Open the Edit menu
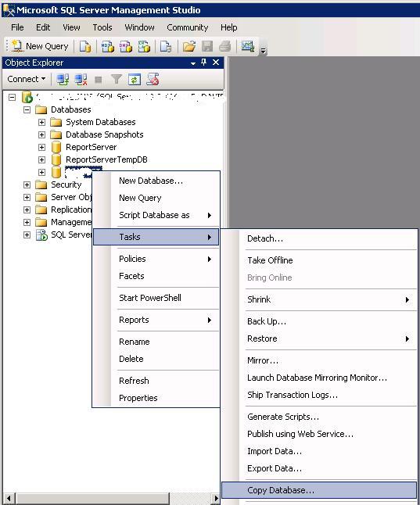The image size is (420, 505). click(x=43, y=27)
